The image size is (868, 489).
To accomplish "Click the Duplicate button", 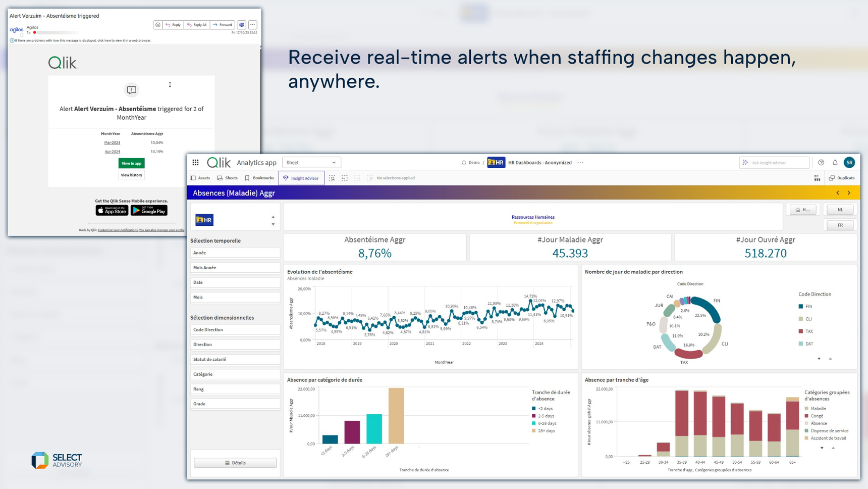I will (842, 178).
